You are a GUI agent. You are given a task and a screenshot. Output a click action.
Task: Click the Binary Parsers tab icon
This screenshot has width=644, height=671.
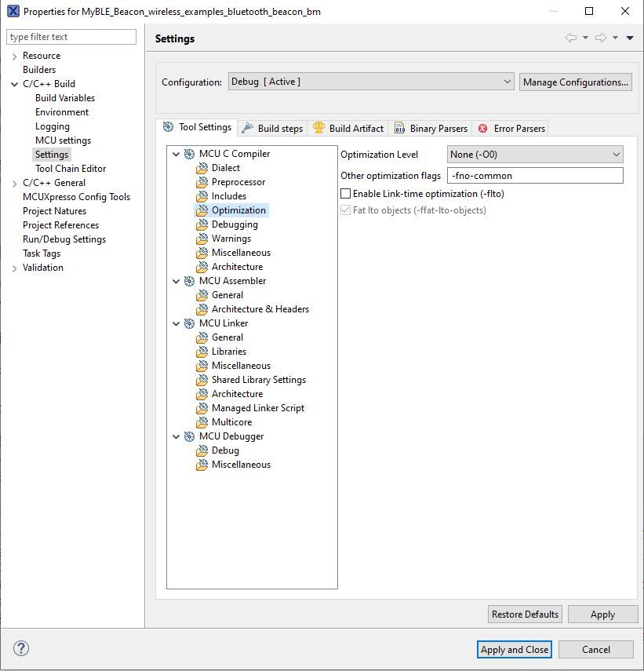399,128
